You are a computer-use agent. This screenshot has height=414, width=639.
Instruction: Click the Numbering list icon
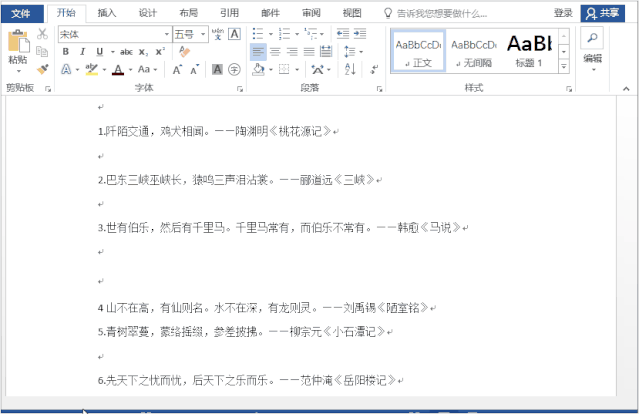tap(284, 34)
